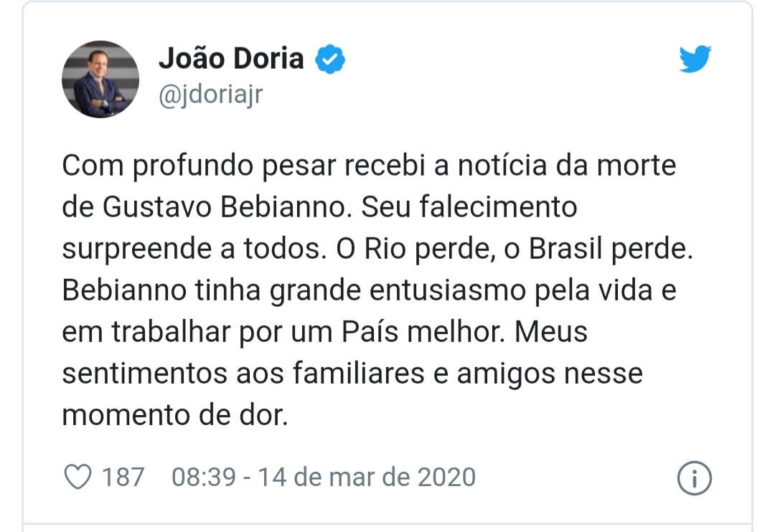Open João Doria's profile picture
Image resolution: width=775 pixels, height=532 pixels.
pyautogui.click(x=100, y=80)
